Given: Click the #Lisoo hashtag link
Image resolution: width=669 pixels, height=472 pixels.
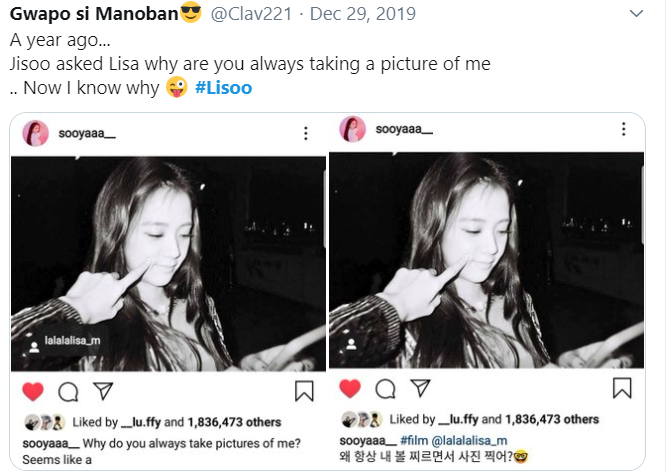Looking at the screenshot, I should pos(224,88).
